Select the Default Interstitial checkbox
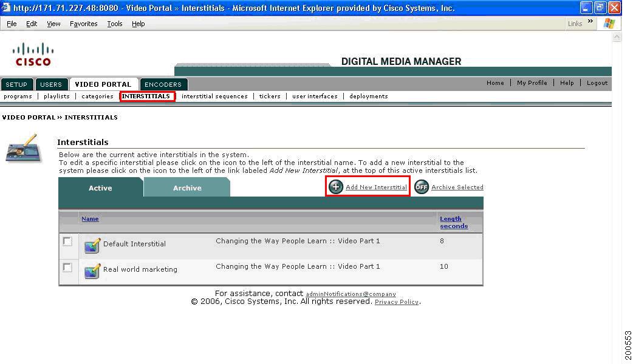Image resolution: width=633 pixels, height=364 pixels. (x=67, y=241)
